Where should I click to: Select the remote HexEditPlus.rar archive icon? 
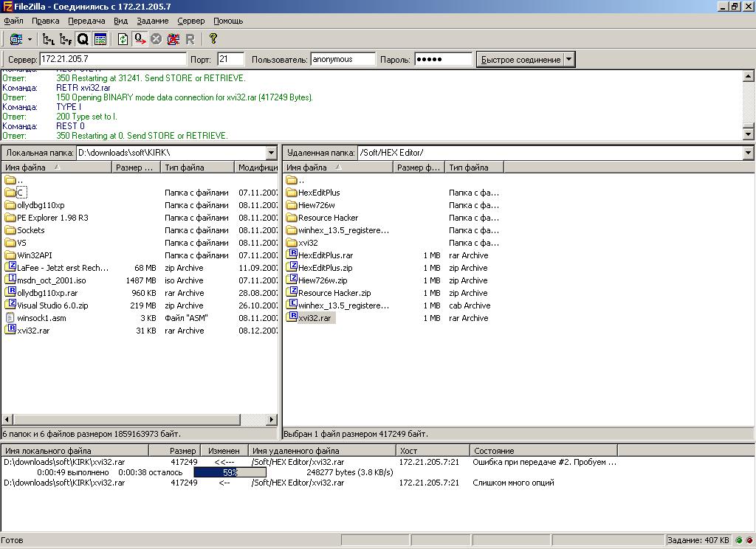[x=292, y=255]
